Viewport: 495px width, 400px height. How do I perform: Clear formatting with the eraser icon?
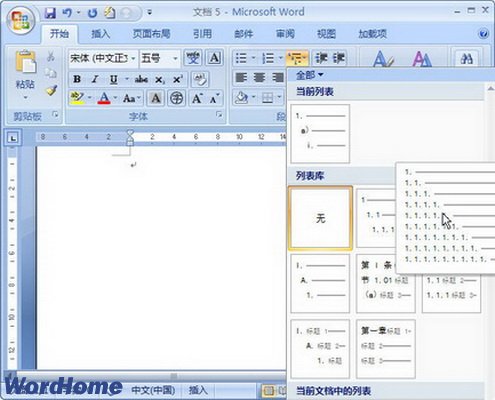200,79
